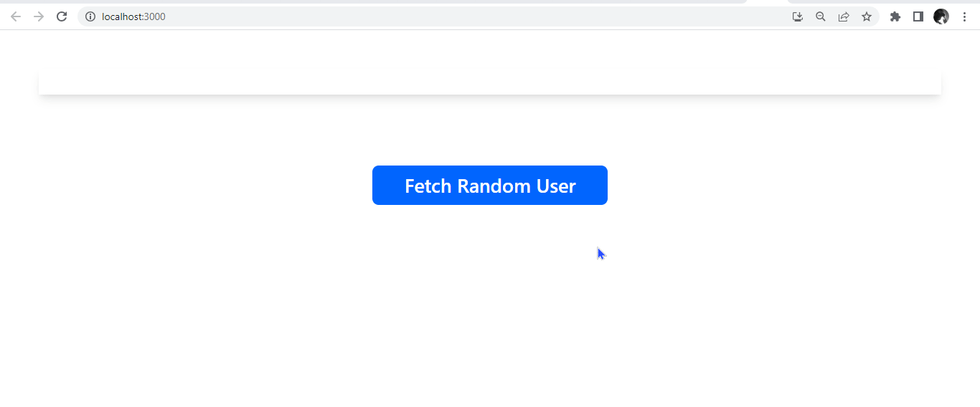Go back using the browser back arrow

coord(16,16)
